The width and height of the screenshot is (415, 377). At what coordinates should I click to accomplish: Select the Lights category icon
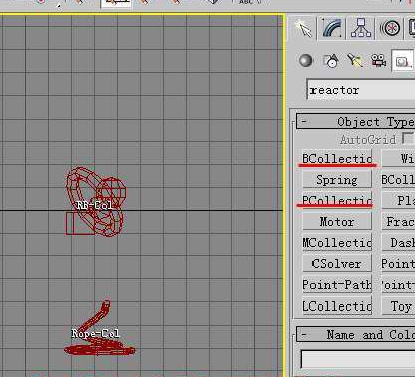(354, 61)
